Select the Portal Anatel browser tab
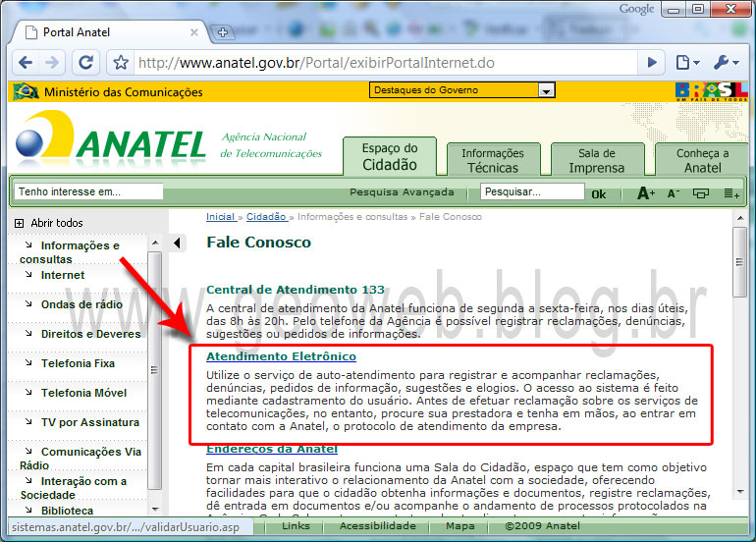Image resolution: width=756 pixels, height=542 pixels. click(111, 32)
